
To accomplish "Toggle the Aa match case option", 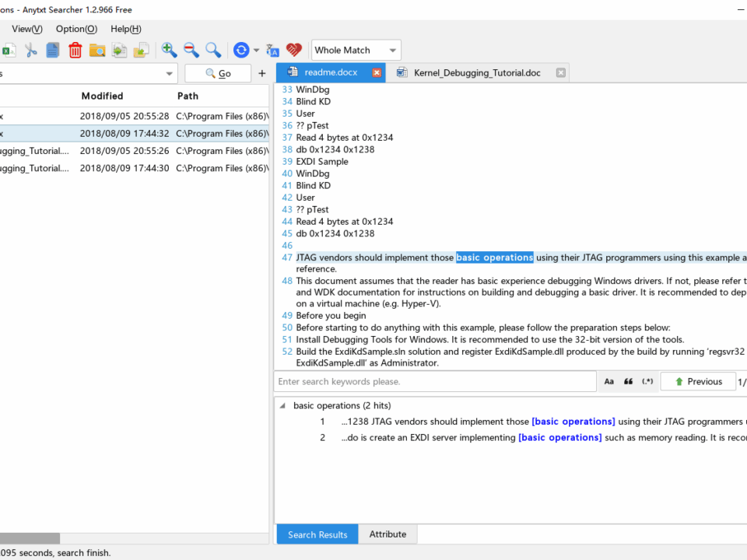I will (608, 382).
